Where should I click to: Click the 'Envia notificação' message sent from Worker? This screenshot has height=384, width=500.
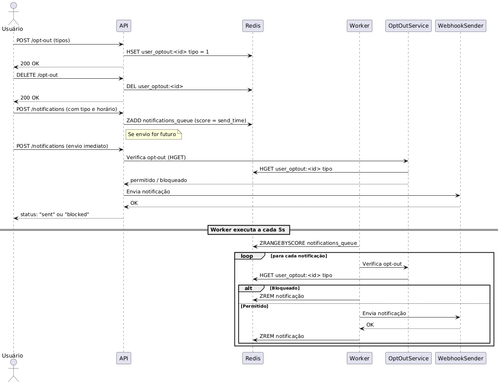point(384,313)
